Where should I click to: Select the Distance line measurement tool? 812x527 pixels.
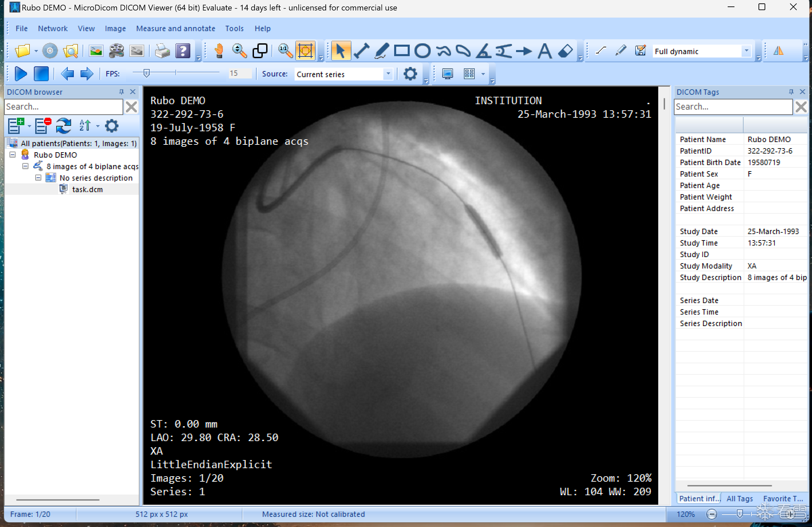[x=361, y=51]
